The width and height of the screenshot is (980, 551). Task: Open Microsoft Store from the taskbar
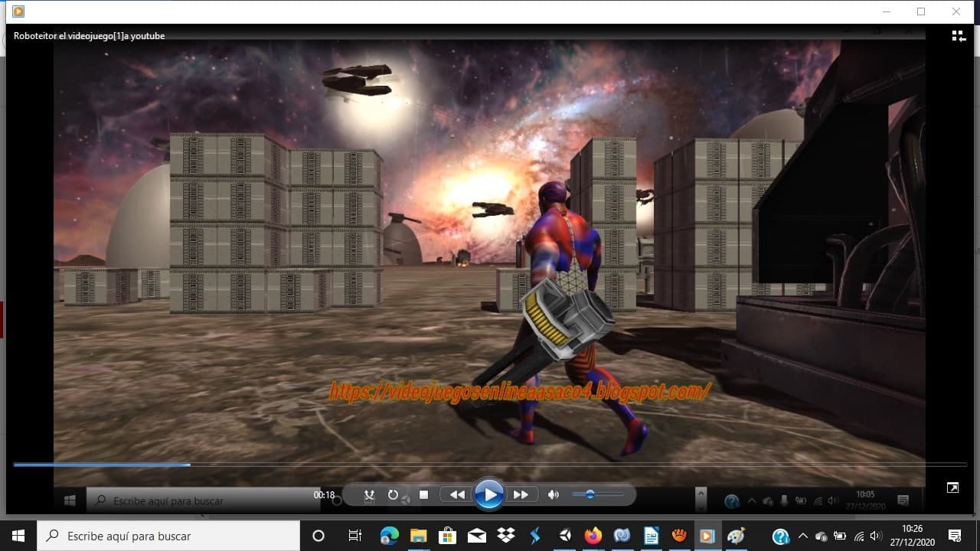(447, 536)
